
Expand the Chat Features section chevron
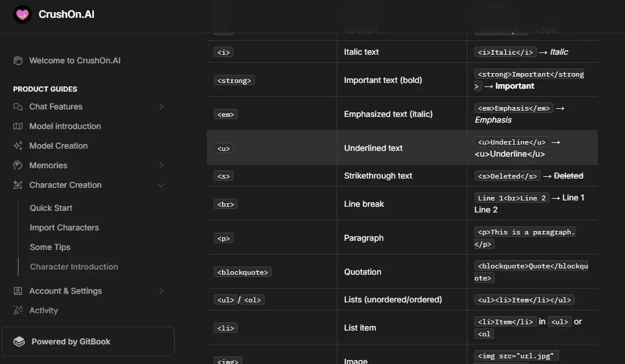pos(161,107)
